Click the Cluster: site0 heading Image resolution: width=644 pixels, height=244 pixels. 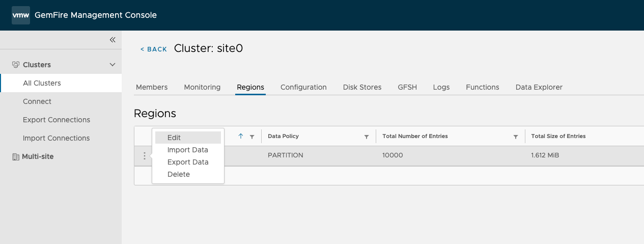point(209,48)
